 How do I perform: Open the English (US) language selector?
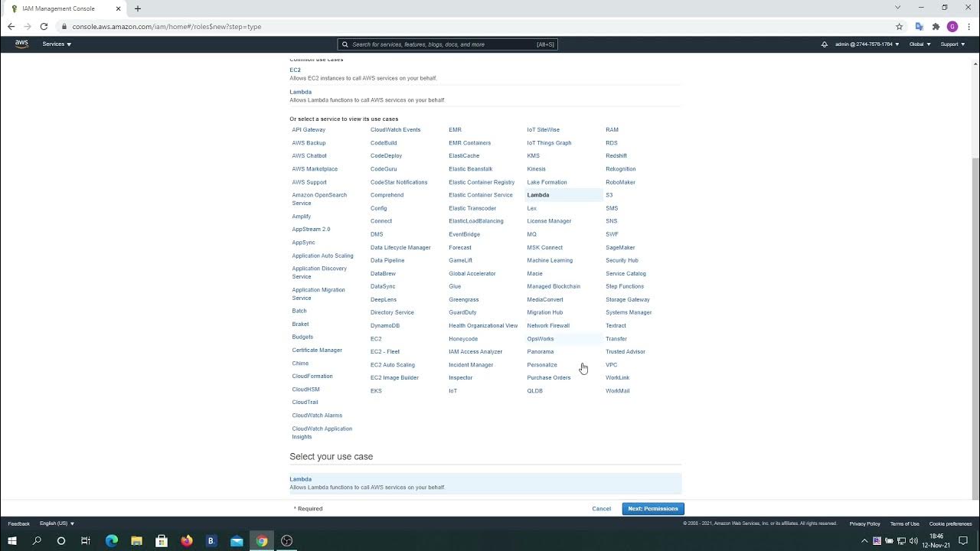click(57, 523)
